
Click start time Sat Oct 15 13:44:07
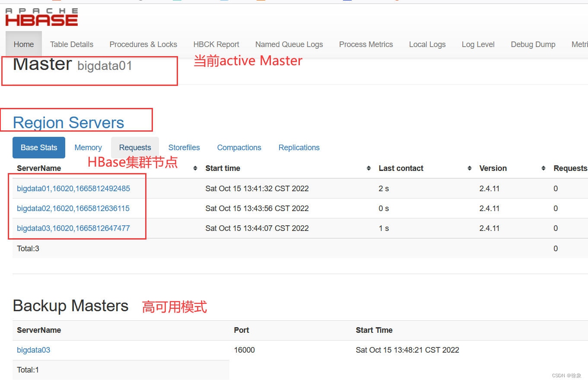coord(257,228)
